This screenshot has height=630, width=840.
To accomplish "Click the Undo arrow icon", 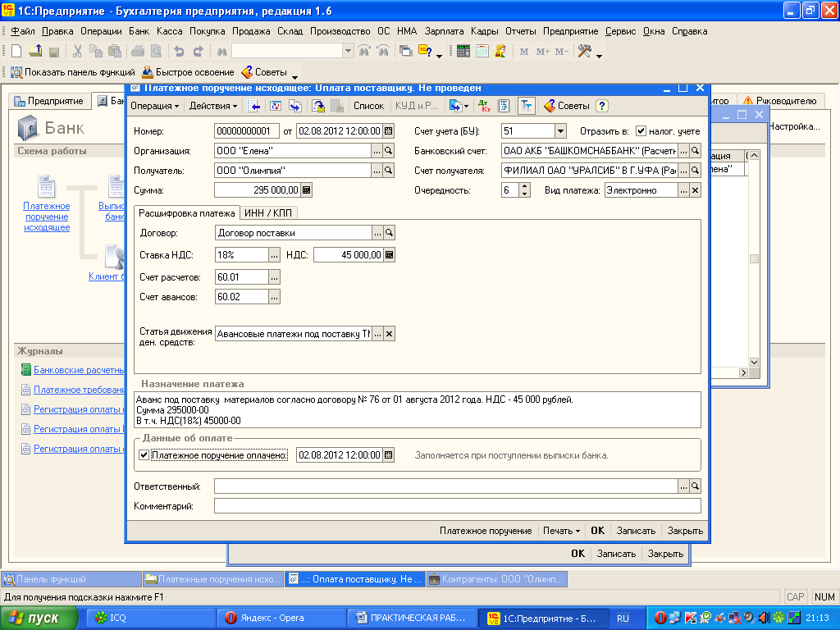I will click(x=179, y=52).
